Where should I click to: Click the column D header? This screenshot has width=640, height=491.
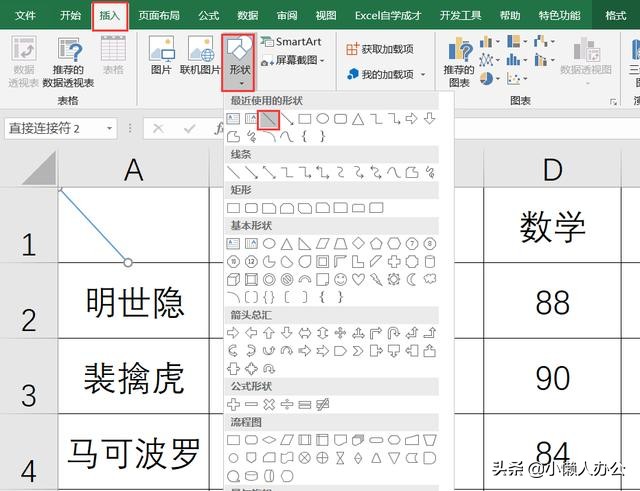point(552,169)
